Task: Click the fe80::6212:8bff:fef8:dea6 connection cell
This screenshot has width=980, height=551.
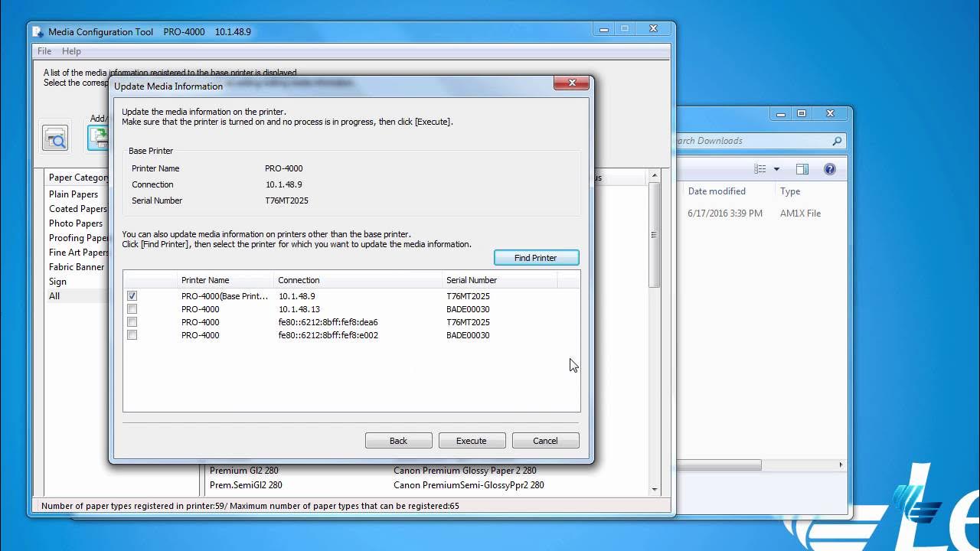Action: point(328,322)
